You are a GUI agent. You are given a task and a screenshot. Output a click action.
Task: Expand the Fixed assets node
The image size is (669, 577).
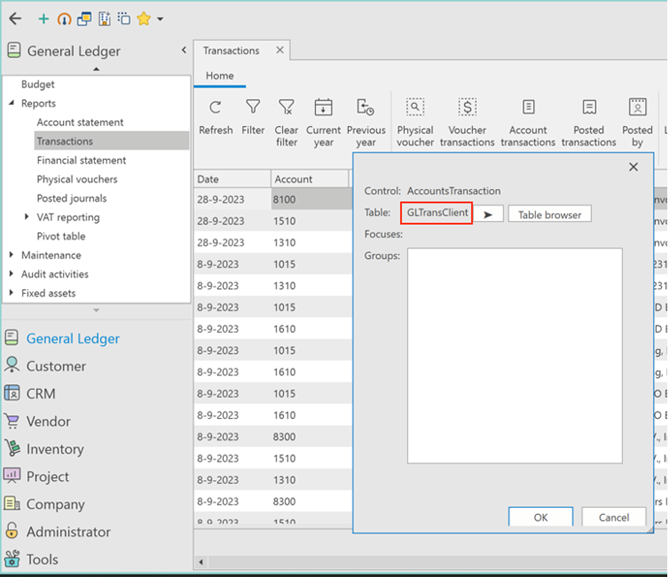tap(11, 293)
